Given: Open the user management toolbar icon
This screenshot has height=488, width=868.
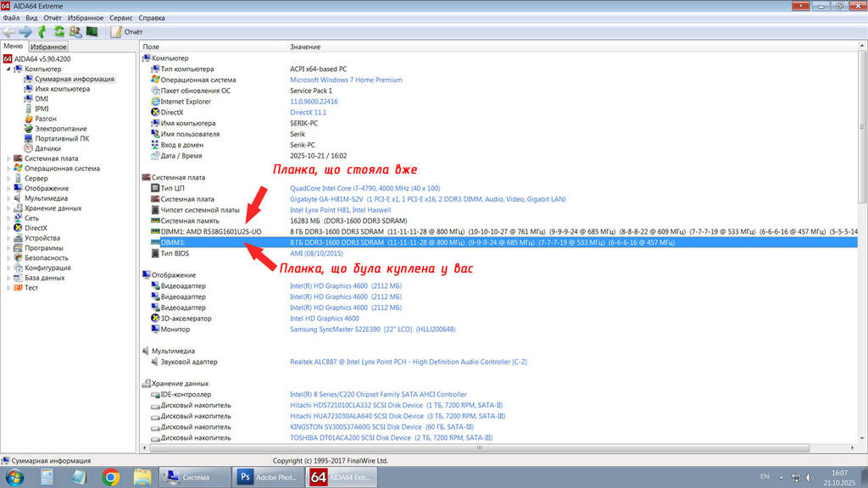Looking at the screenshot, I should [x=75, y=31].
